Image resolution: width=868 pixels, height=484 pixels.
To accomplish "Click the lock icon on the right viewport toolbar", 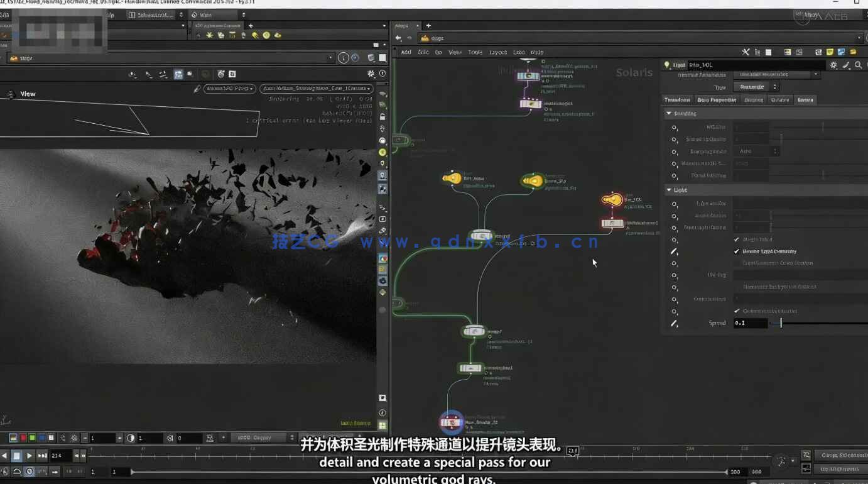I will tap(383, 116).
